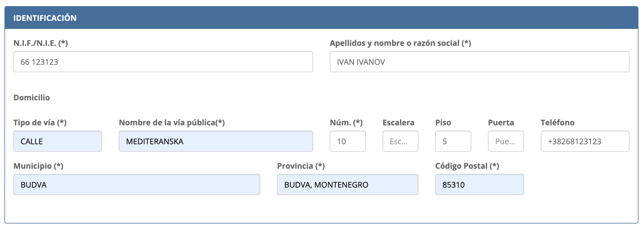The image size is (644, 229).
Task: Focus the Código Postal field showing 85310
Action: tap(479, 185)
